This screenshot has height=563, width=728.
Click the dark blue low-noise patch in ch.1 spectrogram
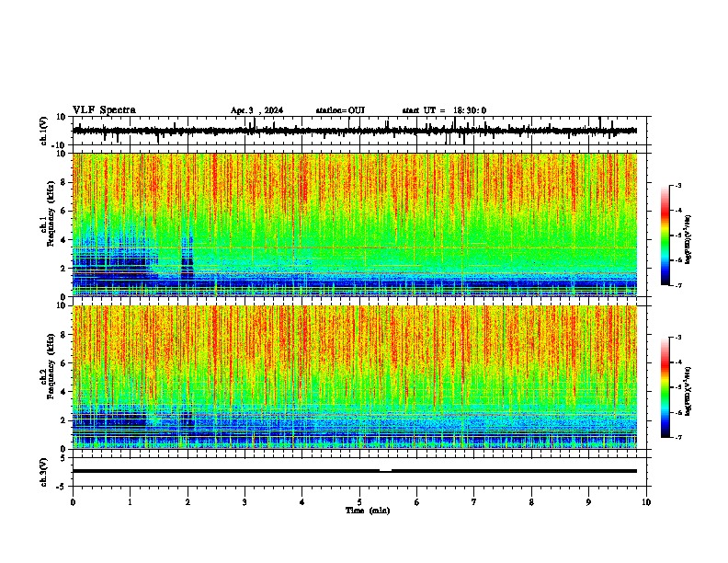coord(111,270)
